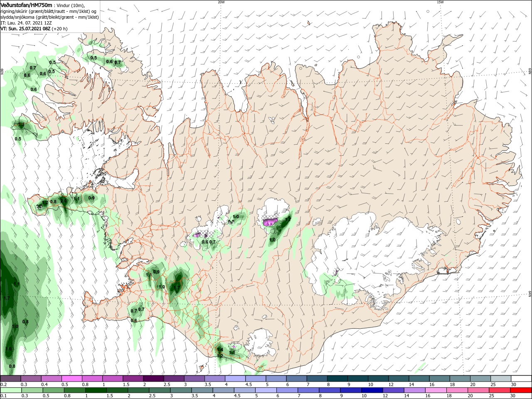
Task: Click the '0.8' label in the rain legend row
Action: (67, 396)
